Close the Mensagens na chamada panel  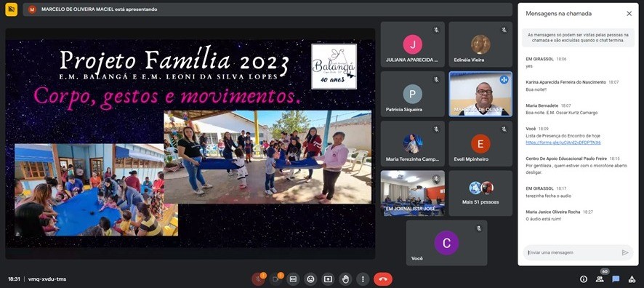tap(629, 14)
